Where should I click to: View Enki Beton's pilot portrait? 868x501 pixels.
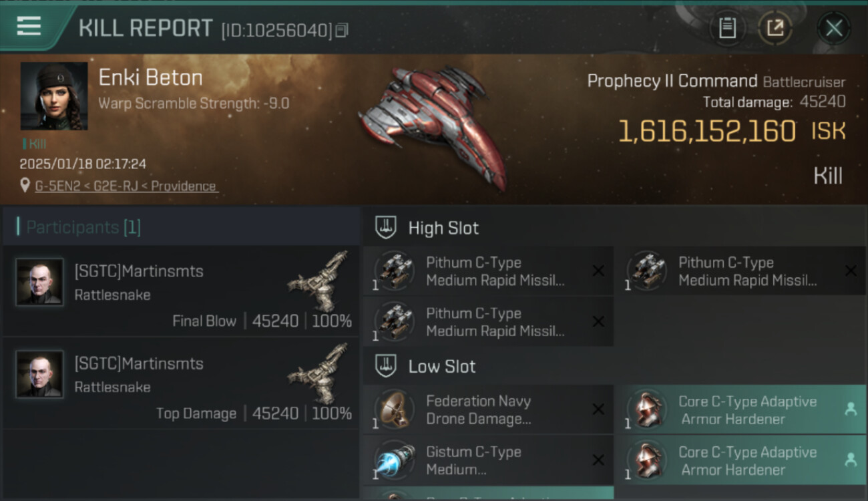click(54, 96)
